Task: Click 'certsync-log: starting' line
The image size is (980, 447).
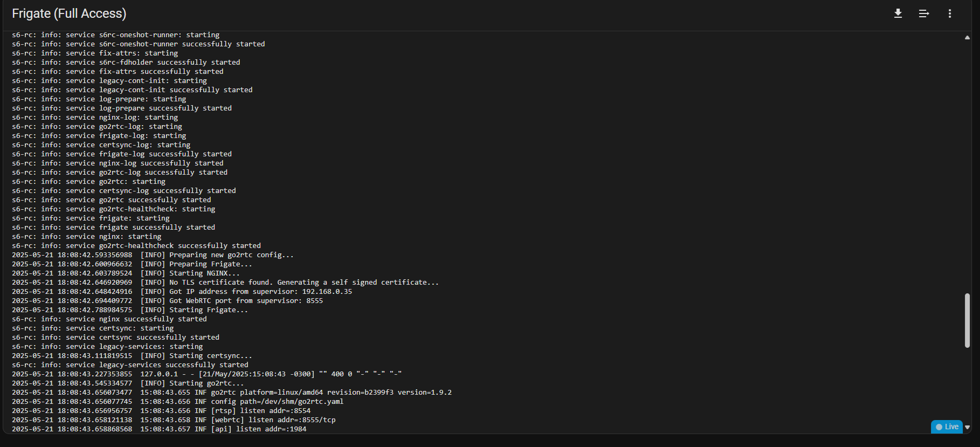Action: coord(101,145)
